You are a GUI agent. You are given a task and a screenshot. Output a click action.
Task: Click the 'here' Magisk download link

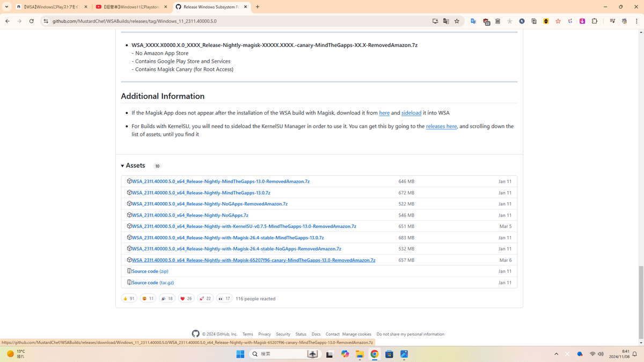pyautogui.click(x=384, y=113)
